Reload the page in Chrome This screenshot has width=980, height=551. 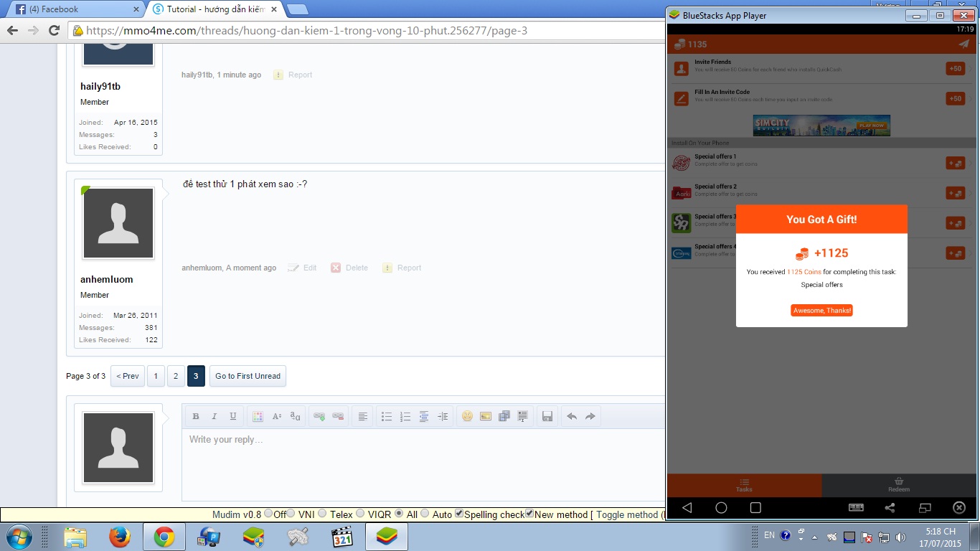click(x=54, y=30)
